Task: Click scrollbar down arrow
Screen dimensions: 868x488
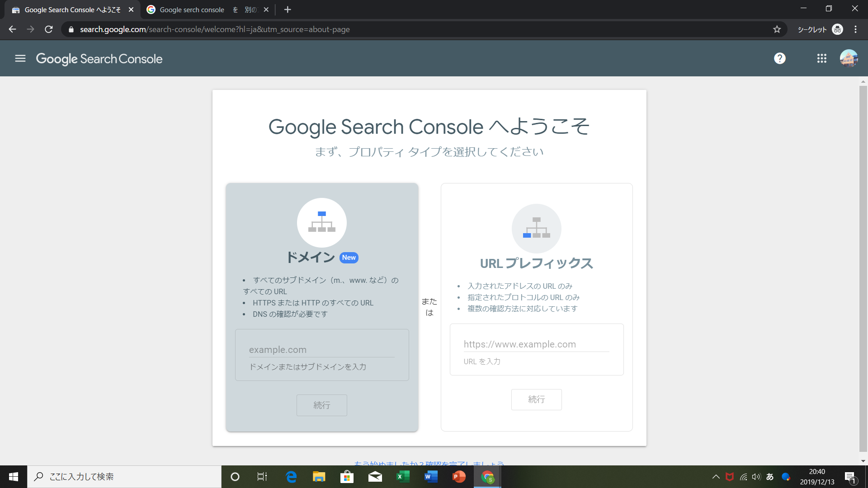Action: (x=863, y=461)
